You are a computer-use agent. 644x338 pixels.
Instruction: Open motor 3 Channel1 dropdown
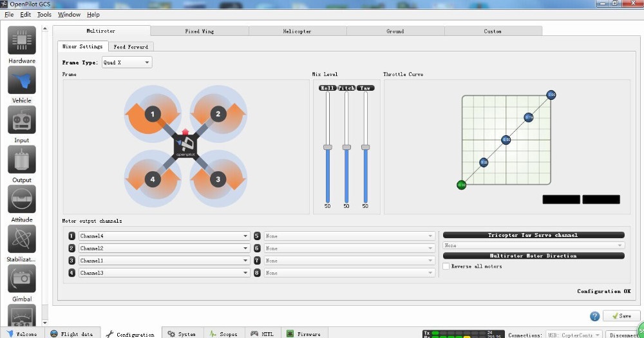(164, 261)
